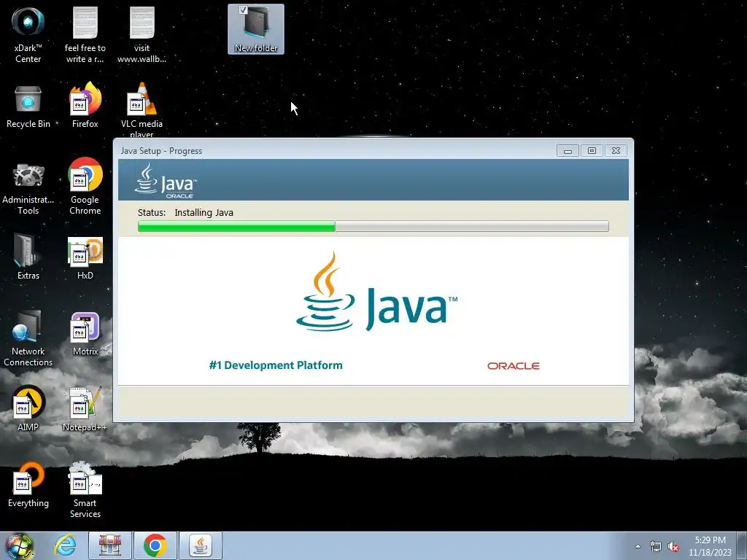Image resolution: width=747 pixels, height=560 pixels.
Task: Select the Motrix desktop shortcut
Action: pyautogui.click(x=85, y=334)
